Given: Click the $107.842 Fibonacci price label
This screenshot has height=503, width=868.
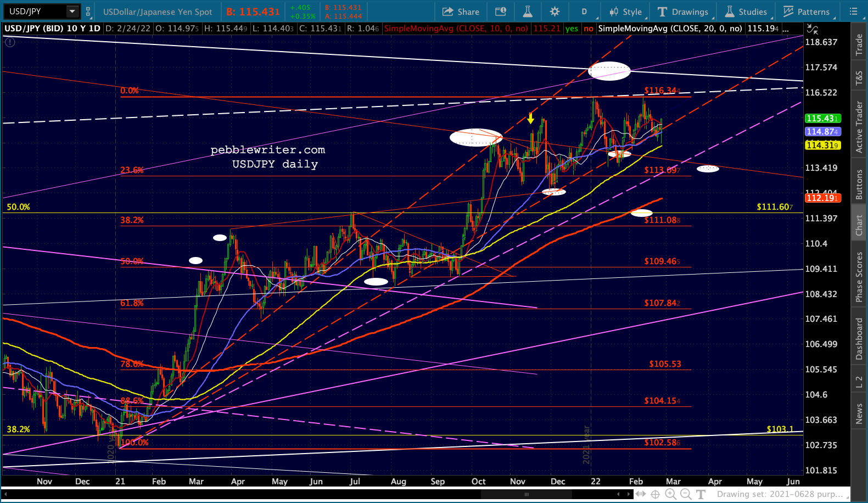Looking at the screenshot, I should [x=662, y=303].
